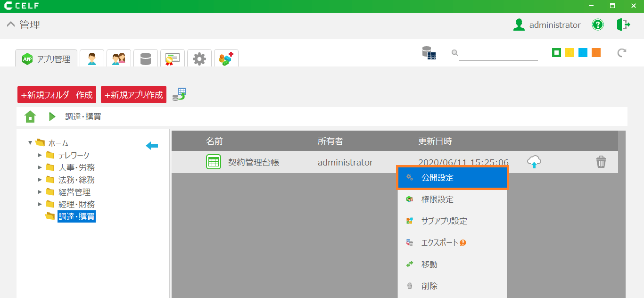Collapse the ホーム tree root

[x=30, y=143]
